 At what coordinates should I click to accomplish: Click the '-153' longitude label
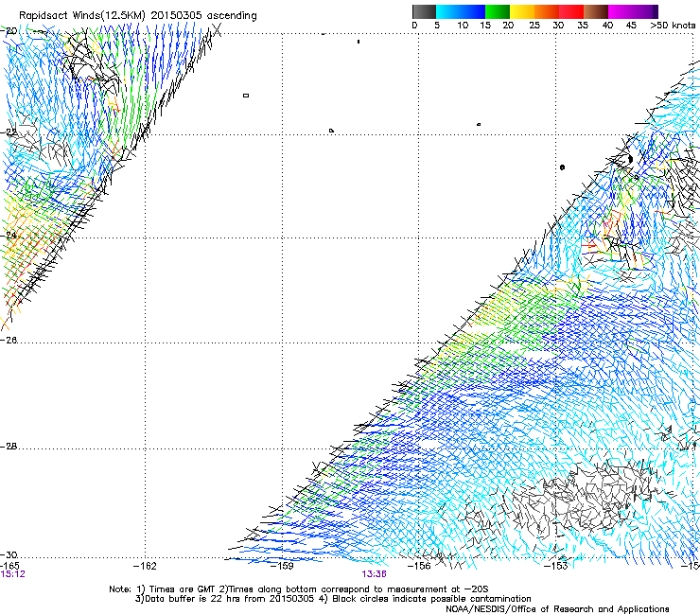click(556, 566)
